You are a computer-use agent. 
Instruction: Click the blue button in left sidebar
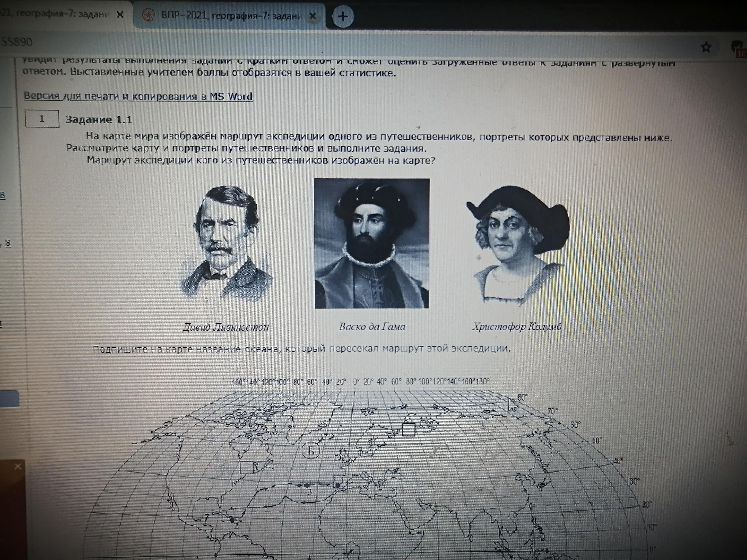click(x=9, y=399)
